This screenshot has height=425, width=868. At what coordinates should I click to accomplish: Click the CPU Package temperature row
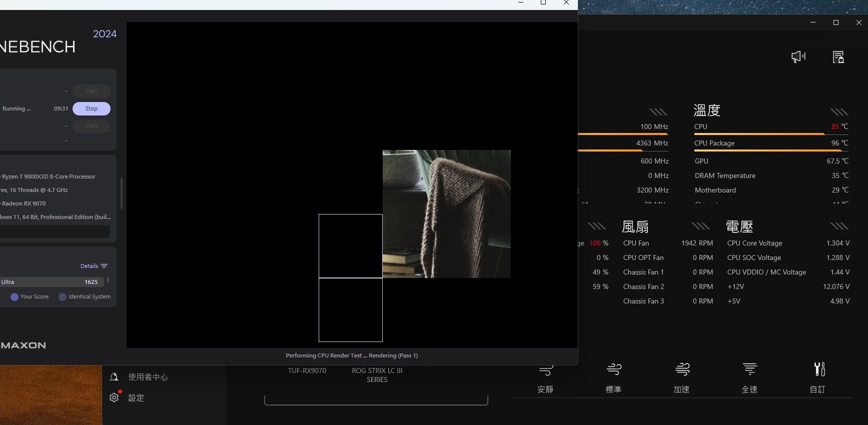pyautogui.click(x=771, y=143)
